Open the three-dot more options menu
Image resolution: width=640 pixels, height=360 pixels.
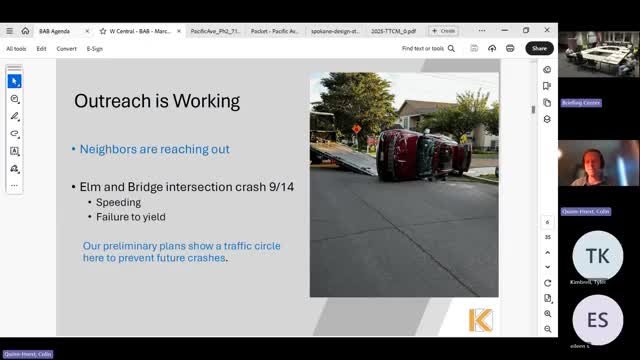482,31
